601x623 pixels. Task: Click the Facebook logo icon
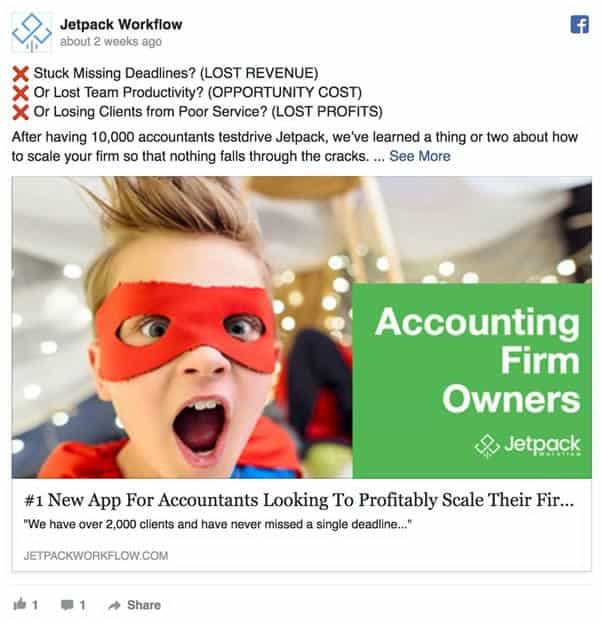tap(580, 25)
